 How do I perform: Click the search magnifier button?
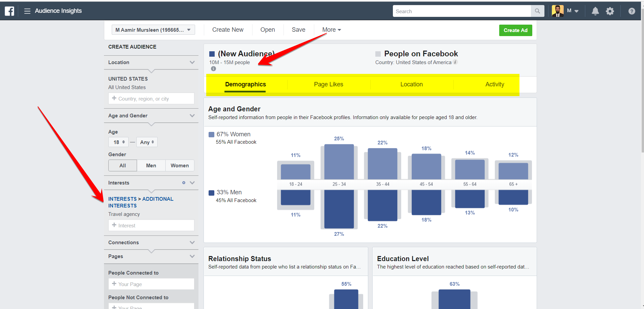click(537, 11)
